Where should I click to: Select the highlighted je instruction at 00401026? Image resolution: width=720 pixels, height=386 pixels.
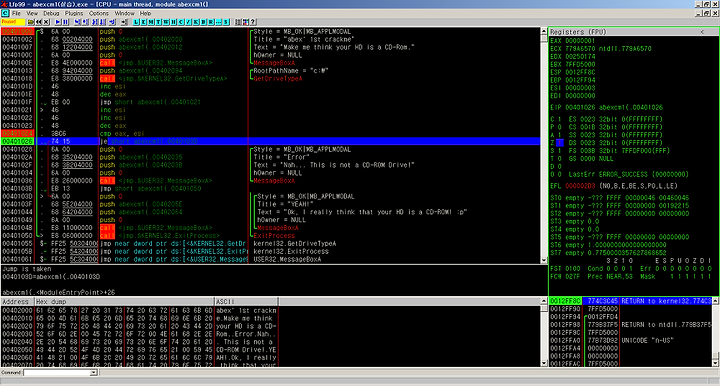pyautogui.click(x=271, y=141)
